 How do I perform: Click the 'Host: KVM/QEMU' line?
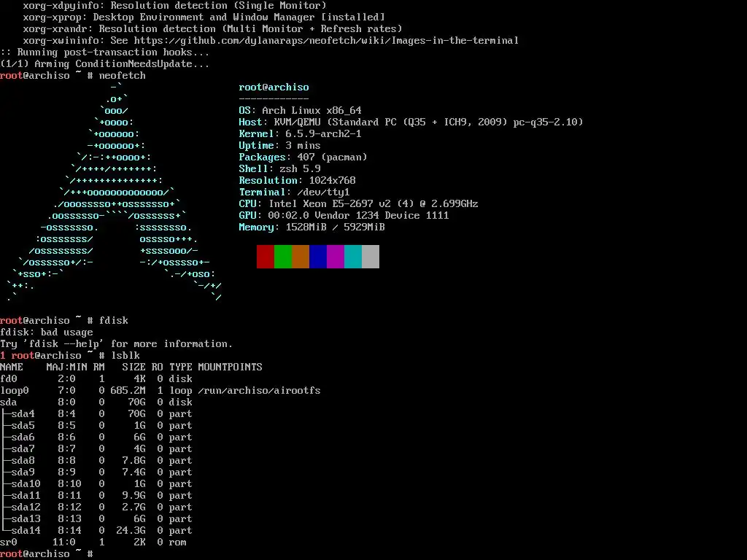(411, 122)
